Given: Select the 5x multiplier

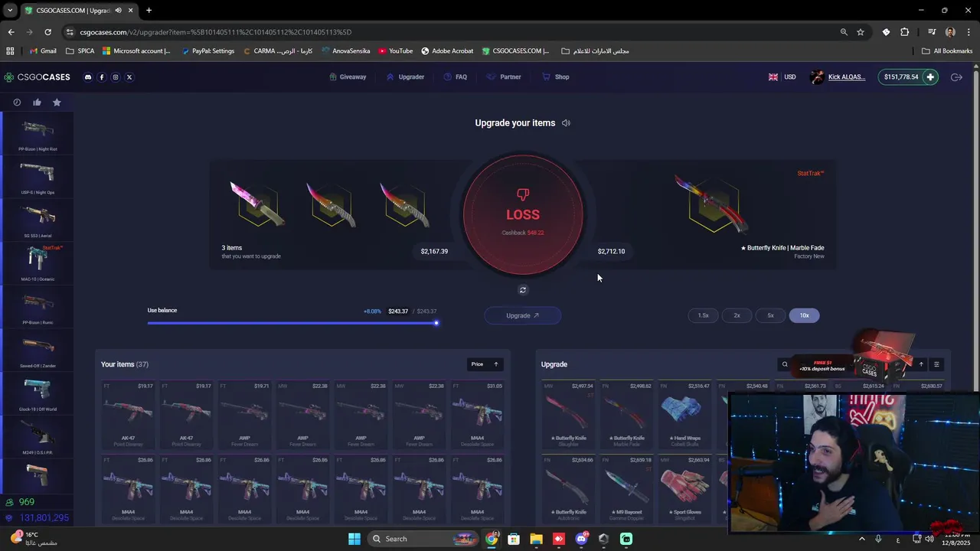Looking at the screenshot, I should (770, 315).
